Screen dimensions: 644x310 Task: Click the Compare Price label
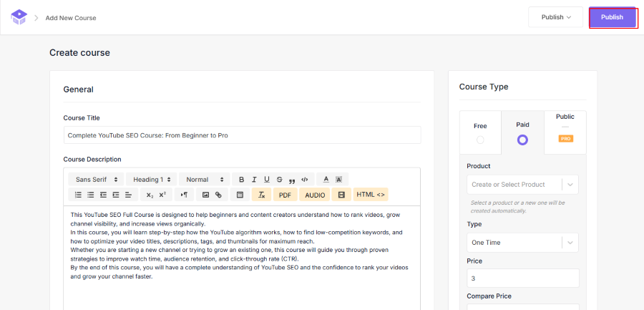coord(489,296)
